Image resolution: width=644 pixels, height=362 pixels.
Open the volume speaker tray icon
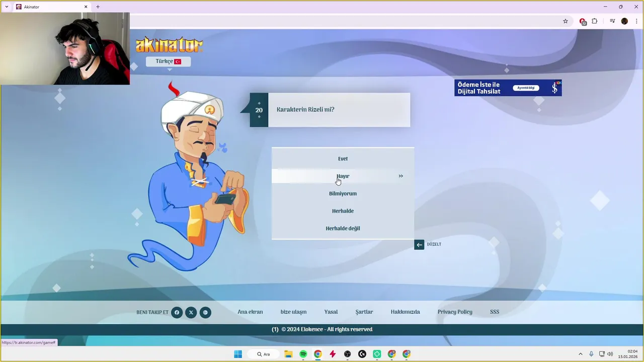coord(610,354)
